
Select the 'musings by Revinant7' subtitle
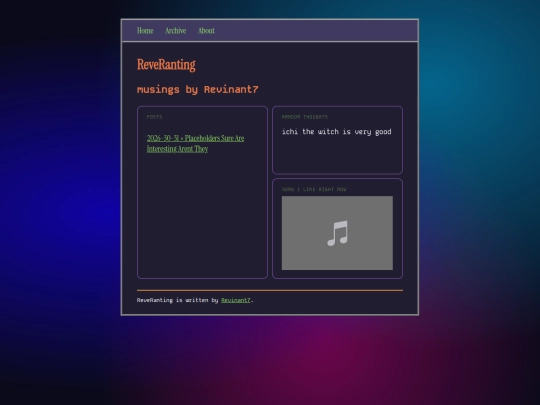197,90
